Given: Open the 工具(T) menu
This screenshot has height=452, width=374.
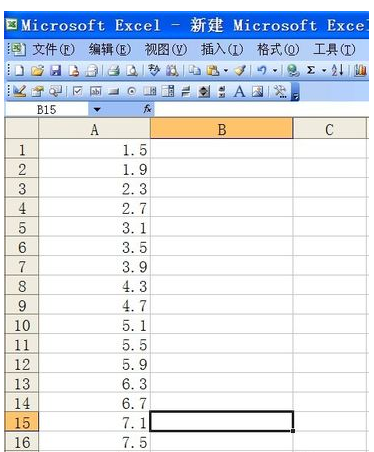Looking at the screenshot, I should click(334, 50).
